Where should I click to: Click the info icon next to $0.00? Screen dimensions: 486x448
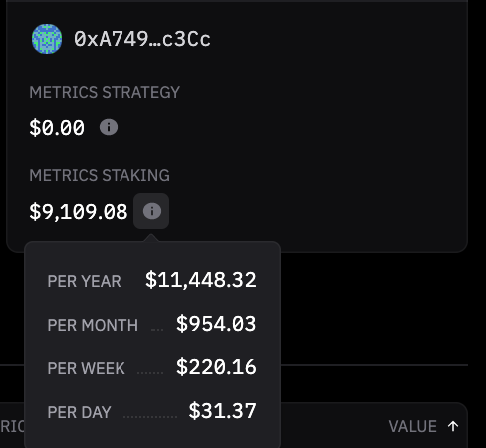tap(109, 127)
